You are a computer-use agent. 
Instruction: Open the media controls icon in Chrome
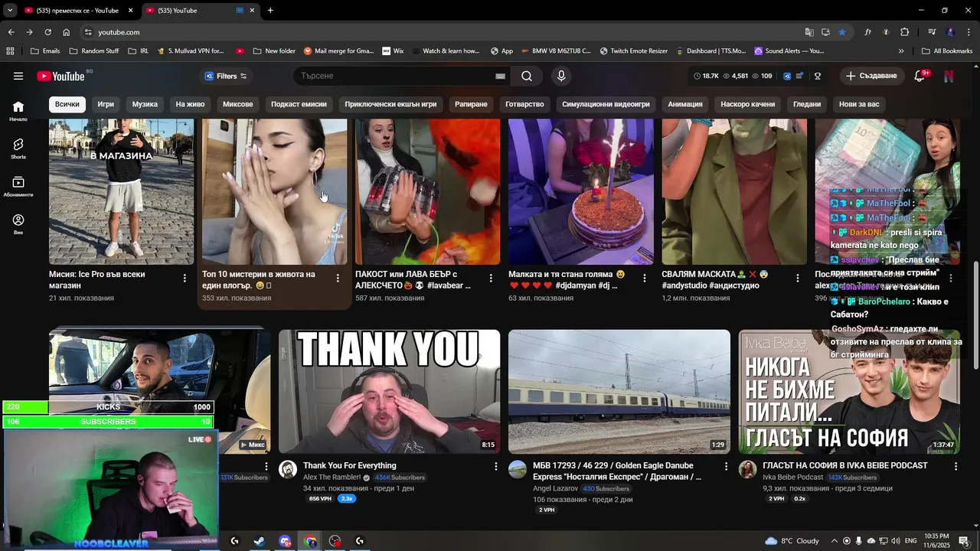(932, 32)
